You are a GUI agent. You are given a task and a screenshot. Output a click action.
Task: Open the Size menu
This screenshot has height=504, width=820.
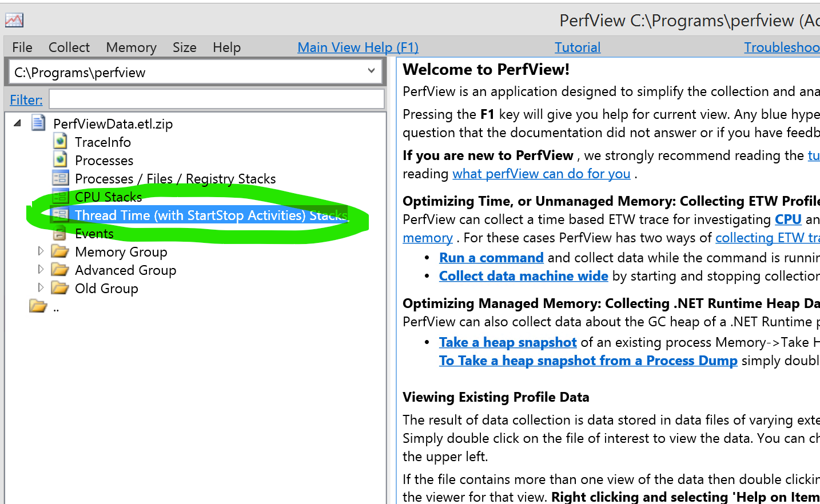[185, 47]
